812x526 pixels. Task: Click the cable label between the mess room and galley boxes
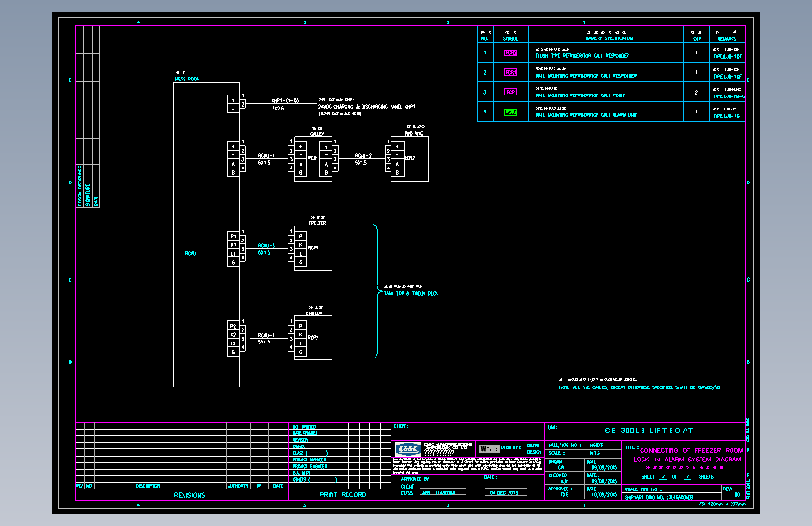point(266,155)
